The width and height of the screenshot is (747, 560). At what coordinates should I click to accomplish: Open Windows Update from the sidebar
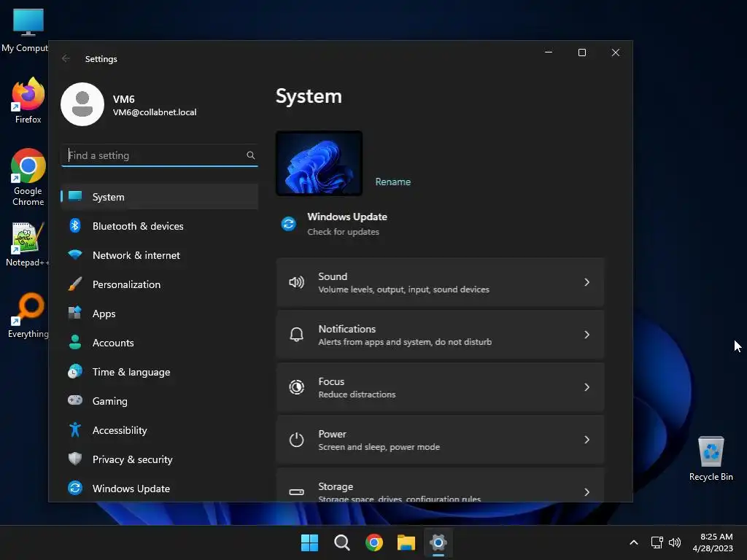[160, 488]
